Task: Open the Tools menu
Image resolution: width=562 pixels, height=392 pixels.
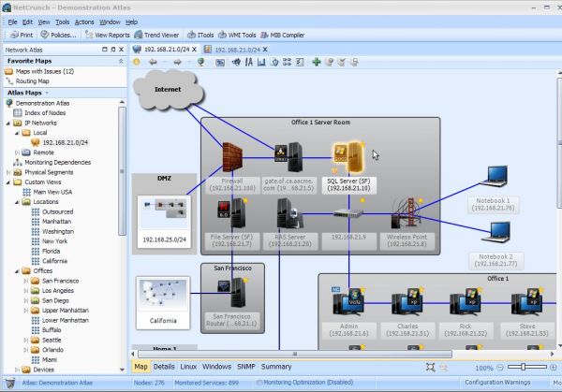Action: click(x=63, y=22)
